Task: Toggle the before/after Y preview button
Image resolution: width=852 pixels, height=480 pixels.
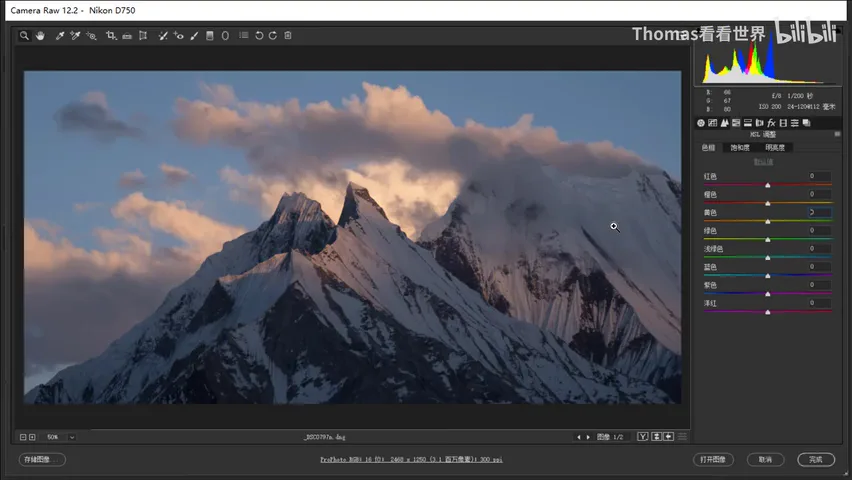Action: click(x=643, y=437)
